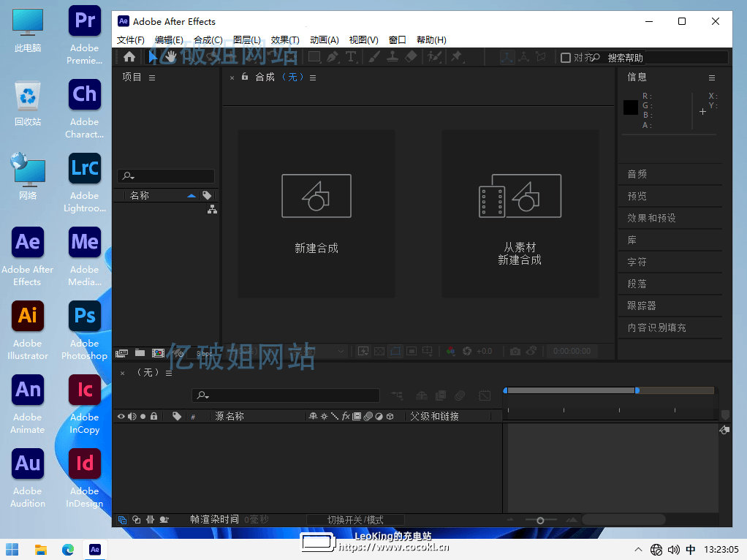Click the view axis mode icon

tap(541, 57)
